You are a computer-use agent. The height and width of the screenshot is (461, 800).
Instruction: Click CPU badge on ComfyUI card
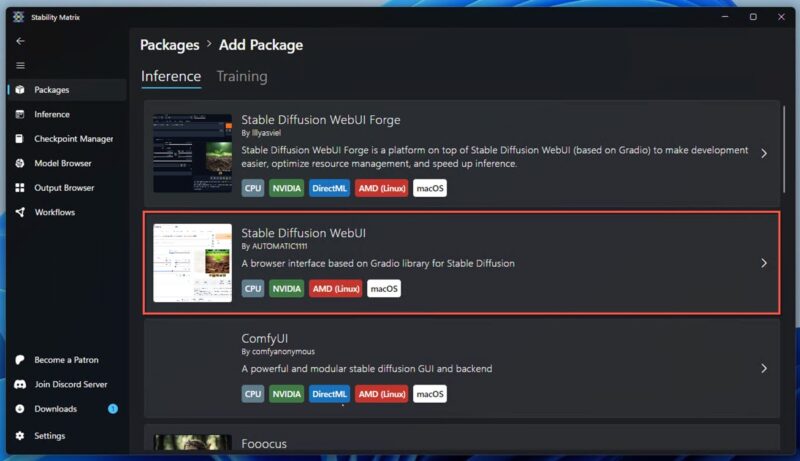(x=253, y=394)
